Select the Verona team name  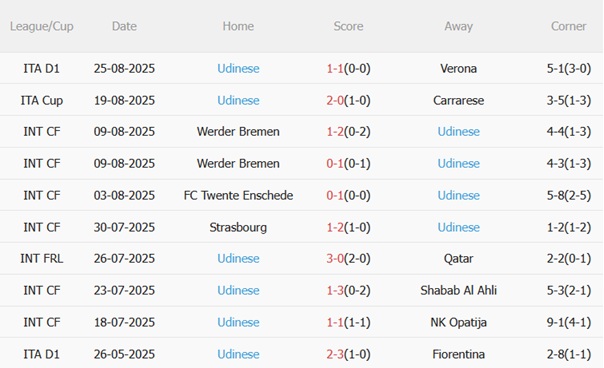tap(458, 69)
